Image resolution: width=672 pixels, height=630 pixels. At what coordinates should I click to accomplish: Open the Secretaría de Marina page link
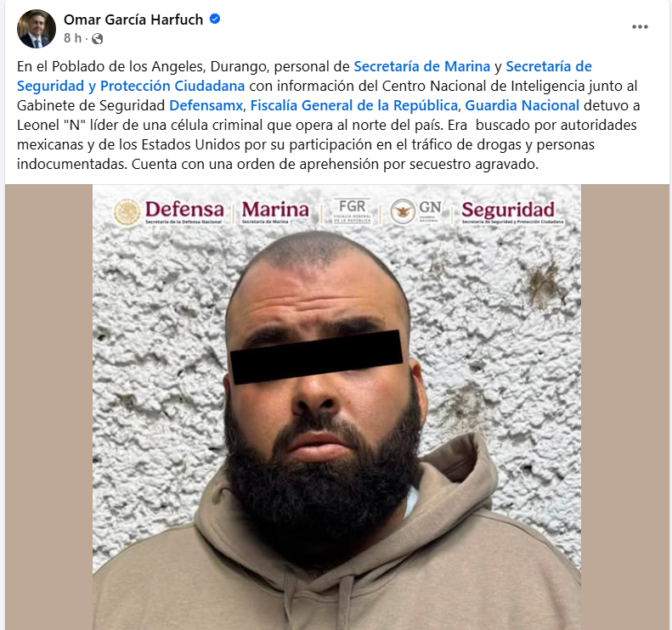coord(421,66)
